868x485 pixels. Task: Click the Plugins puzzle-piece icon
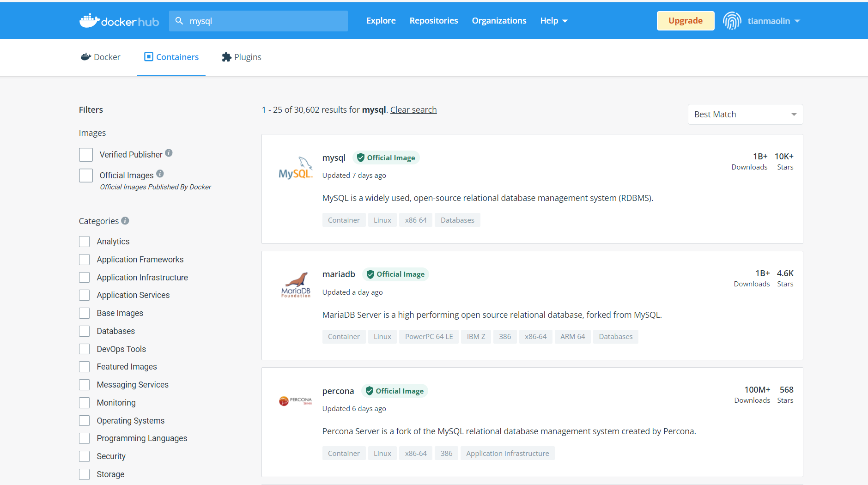pos(226,57)
